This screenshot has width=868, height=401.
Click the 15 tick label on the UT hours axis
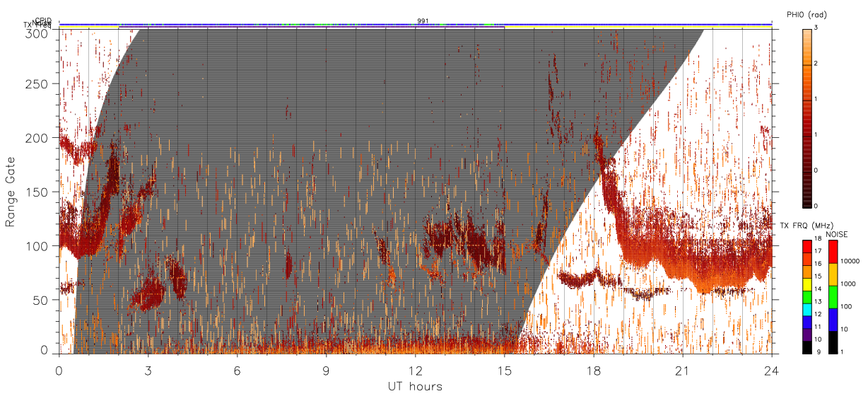[505, 370]
